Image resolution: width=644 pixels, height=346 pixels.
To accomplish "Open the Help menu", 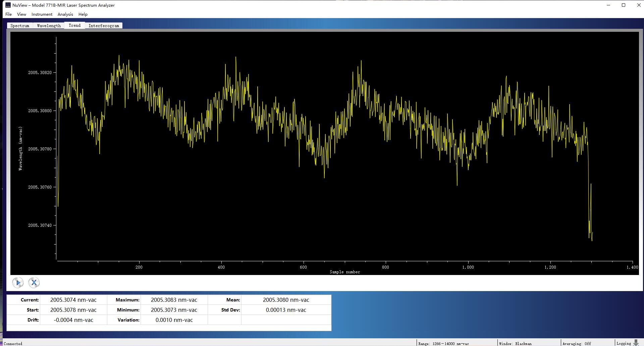I will click(83, 14).
